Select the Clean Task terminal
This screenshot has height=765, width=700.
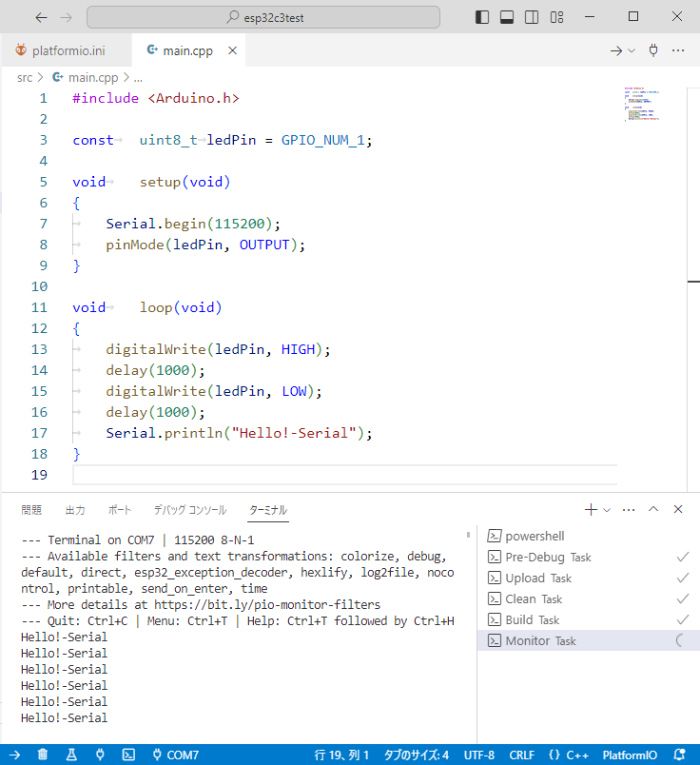(x=589, y=599)
